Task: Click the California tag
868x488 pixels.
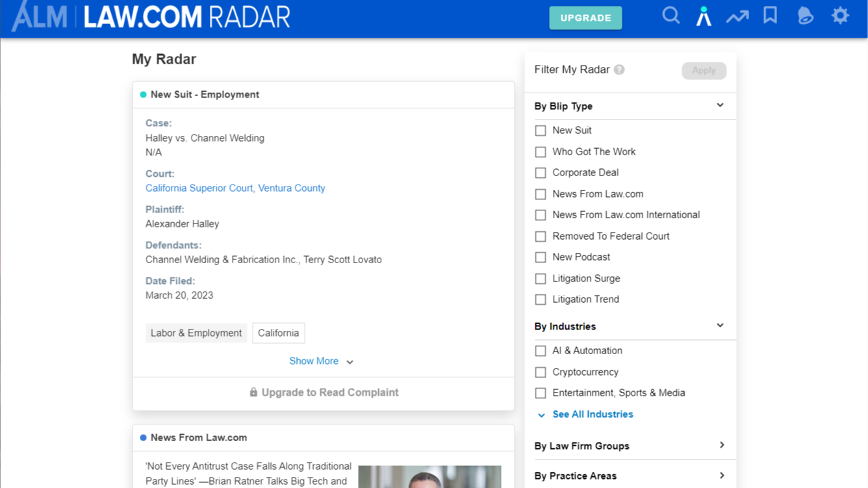Action: [x=278, y=333]
